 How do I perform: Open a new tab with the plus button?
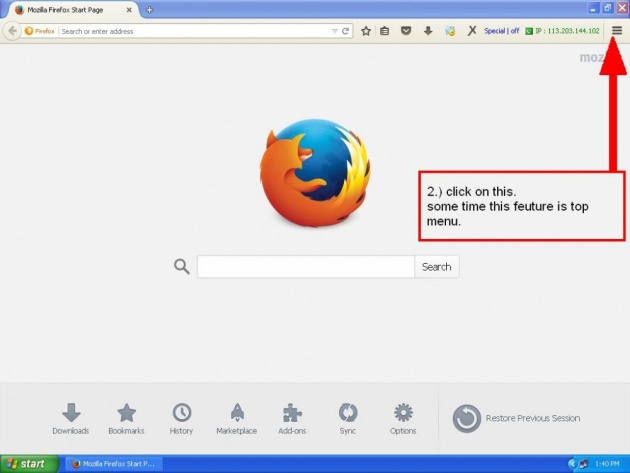(x=149, y=10)
